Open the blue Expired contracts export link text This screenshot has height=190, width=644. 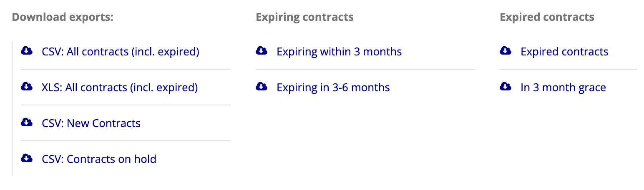pos(564,52)
